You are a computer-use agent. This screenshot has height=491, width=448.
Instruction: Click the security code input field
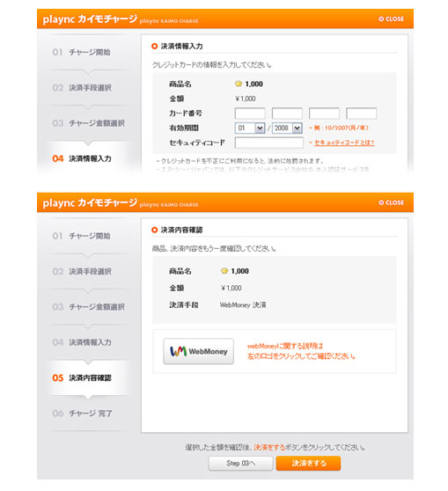click(x=268, y=143)
